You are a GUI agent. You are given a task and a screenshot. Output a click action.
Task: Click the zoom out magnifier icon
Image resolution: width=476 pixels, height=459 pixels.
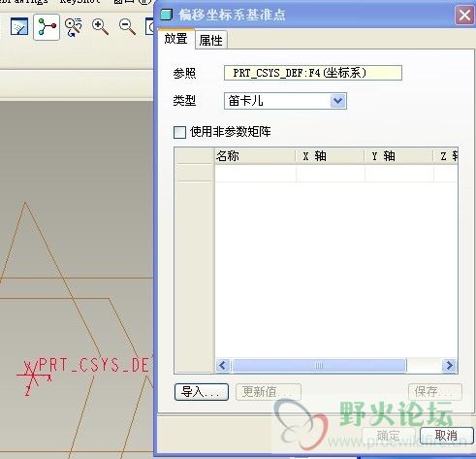point(127,27)
